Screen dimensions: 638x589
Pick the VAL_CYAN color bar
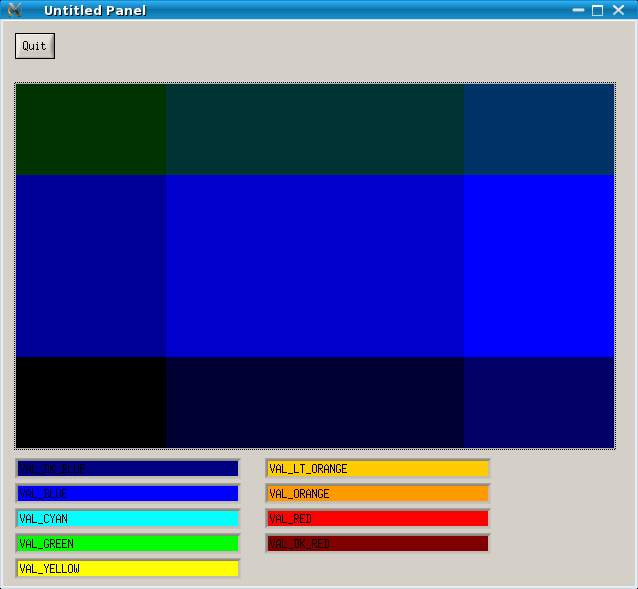coord(128,518)
